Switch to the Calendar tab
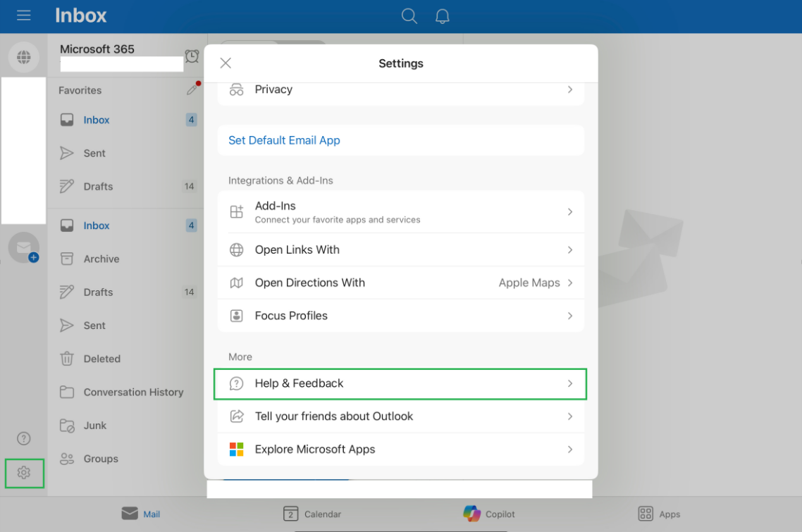The width and height of the screenshot is (802, 532). click(312, 514)
